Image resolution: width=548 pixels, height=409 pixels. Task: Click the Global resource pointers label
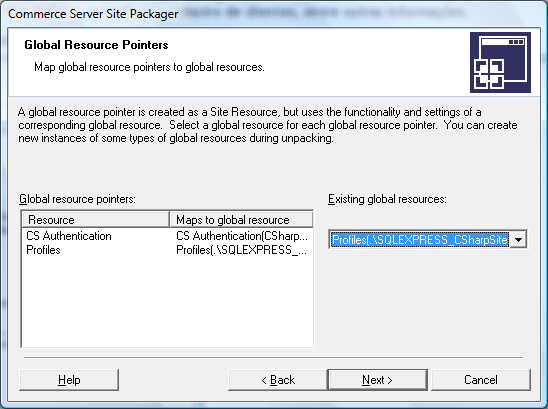pos(77,199)
